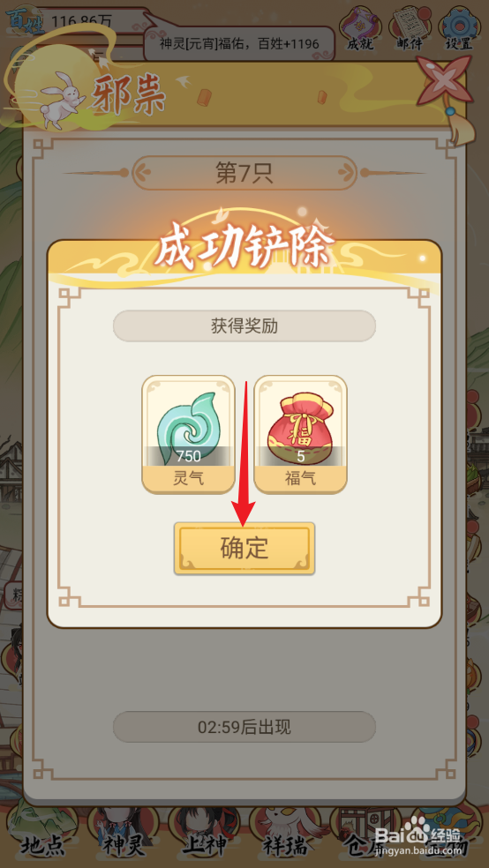
Task: Click the 邪祟 panel title text
Action: click(x=129, y=93)
